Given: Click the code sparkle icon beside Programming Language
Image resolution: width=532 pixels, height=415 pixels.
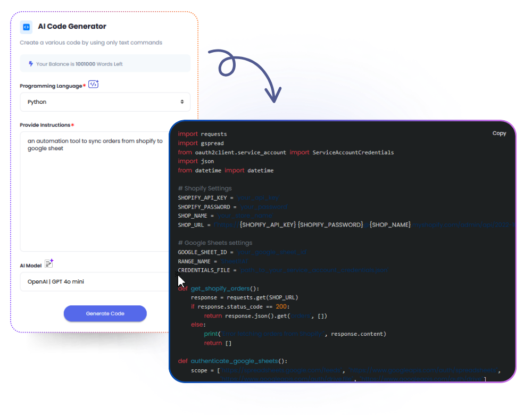Looking at the screenshot, I should point(93,84).
